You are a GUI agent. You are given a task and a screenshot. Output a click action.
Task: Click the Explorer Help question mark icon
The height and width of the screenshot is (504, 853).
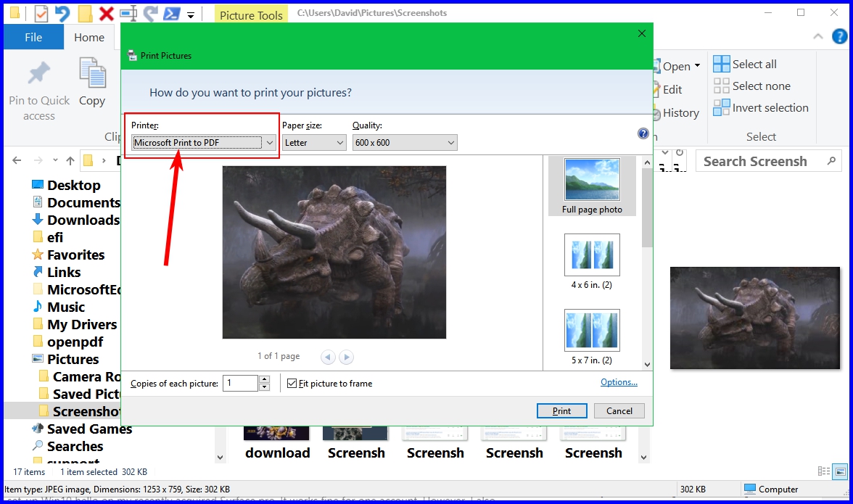point(839,36)
